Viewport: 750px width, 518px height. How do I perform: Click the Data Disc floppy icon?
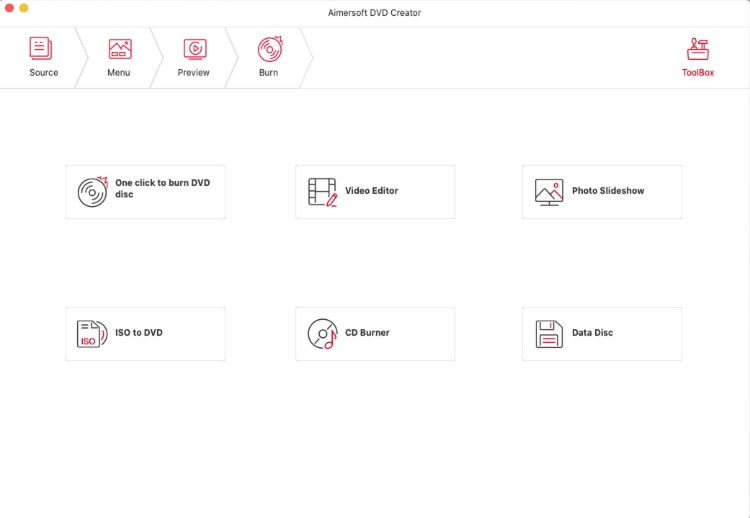tap(549, 334)
